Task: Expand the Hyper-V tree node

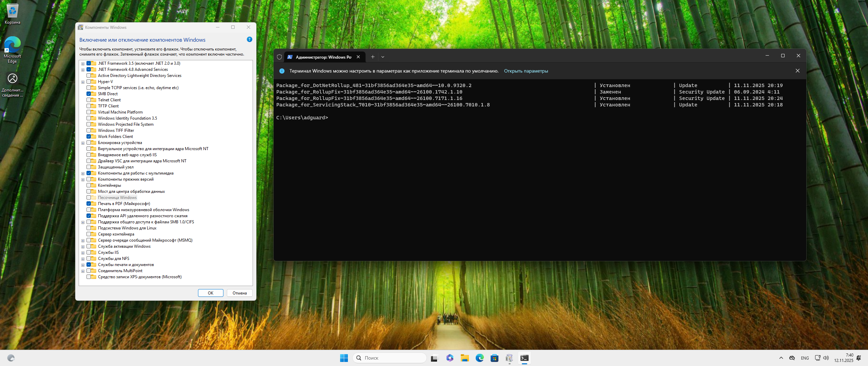Action: [83, 82]
